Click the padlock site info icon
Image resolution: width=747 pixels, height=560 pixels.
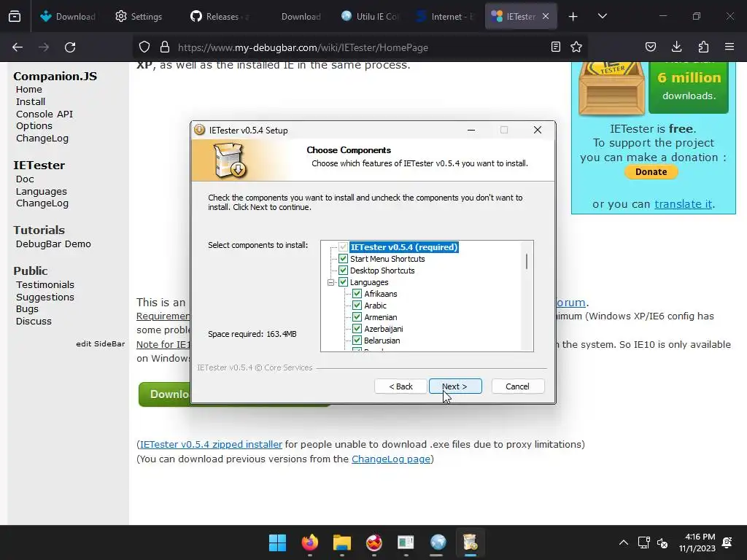click(x=165, y=47)
